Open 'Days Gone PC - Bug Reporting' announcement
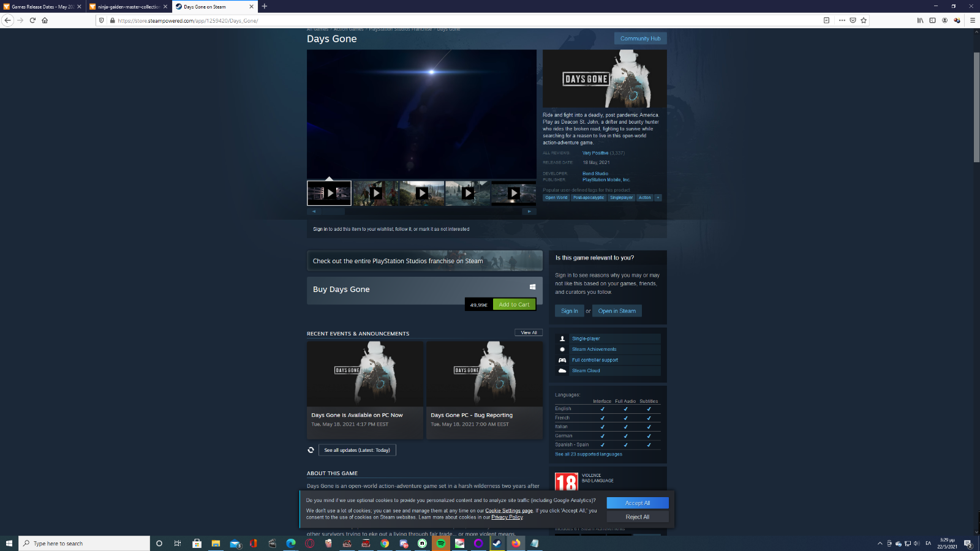Image resolution: width=980 pixels, height=551 pixels. tap(484, 390)
